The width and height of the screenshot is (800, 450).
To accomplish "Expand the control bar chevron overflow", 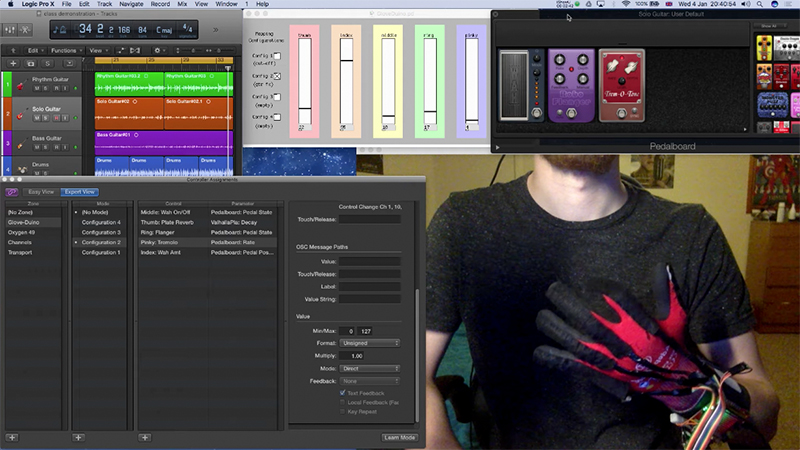I will coord(215,30).
